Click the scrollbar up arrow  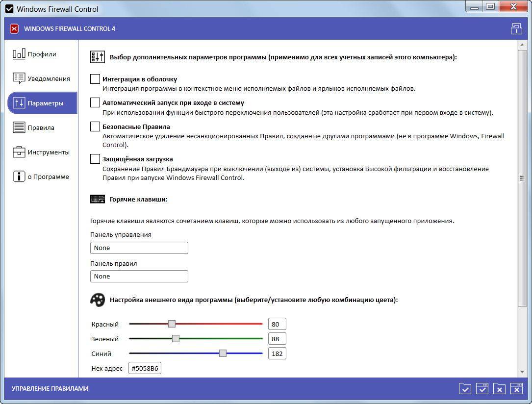pyautogui.click(x=522, y=45)
